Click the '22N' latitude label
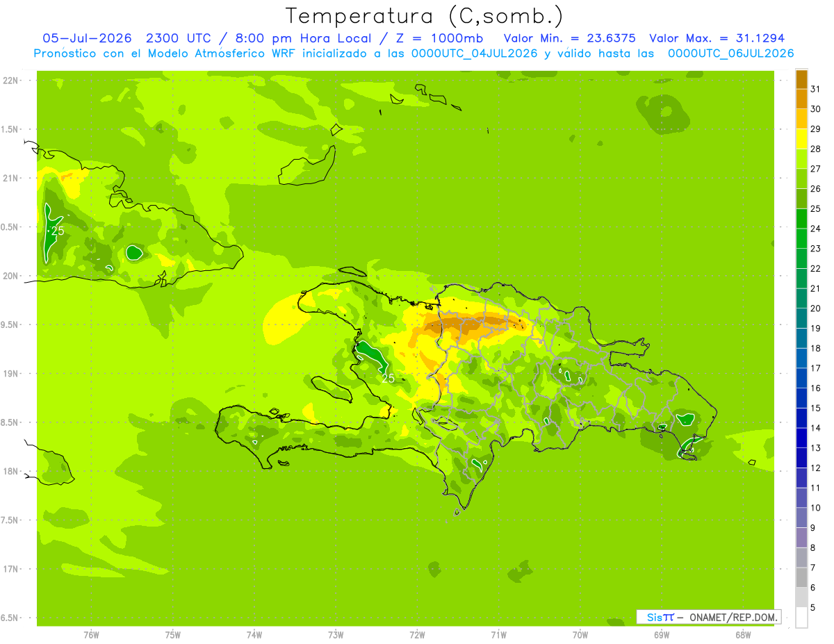 10,81
